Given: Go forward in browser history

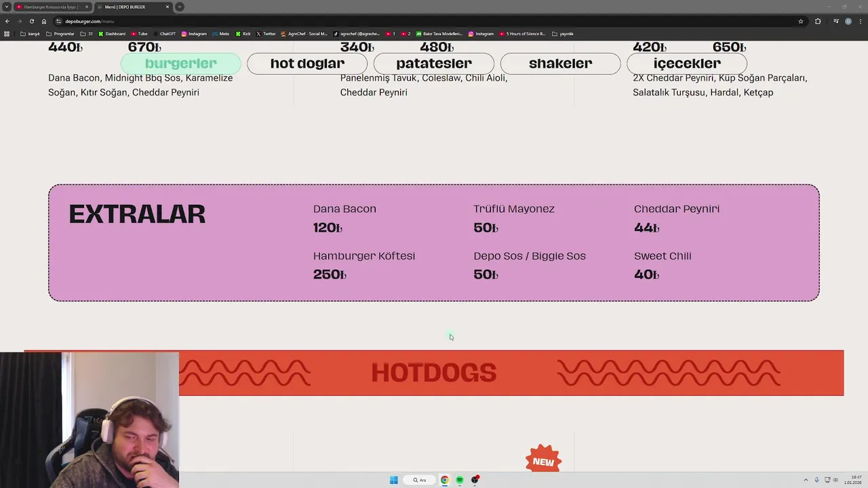Looking at the screenshot, I should tap(19, 21).
